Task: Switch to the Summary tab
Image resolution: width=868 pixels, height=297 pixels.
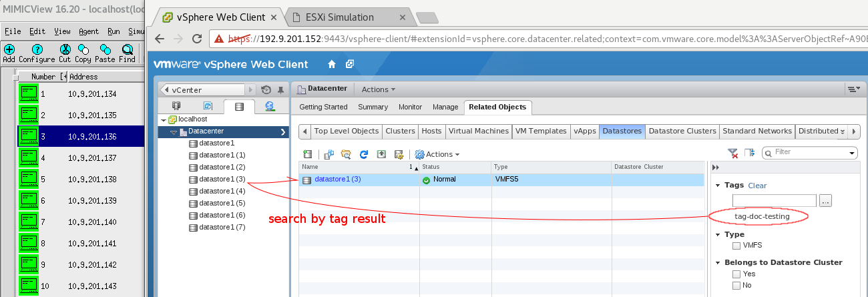Action: tap(373, 107)
